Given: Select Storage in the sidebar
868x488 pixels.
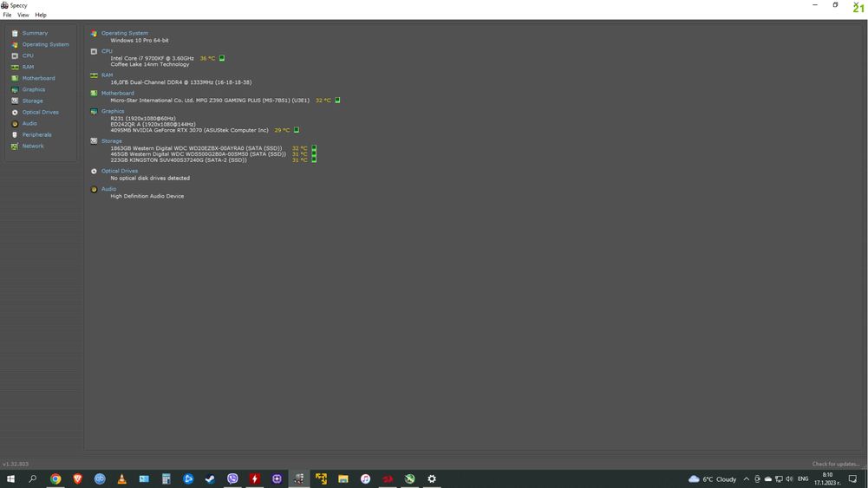Looking at the screenshot, I should coord(32,101).
